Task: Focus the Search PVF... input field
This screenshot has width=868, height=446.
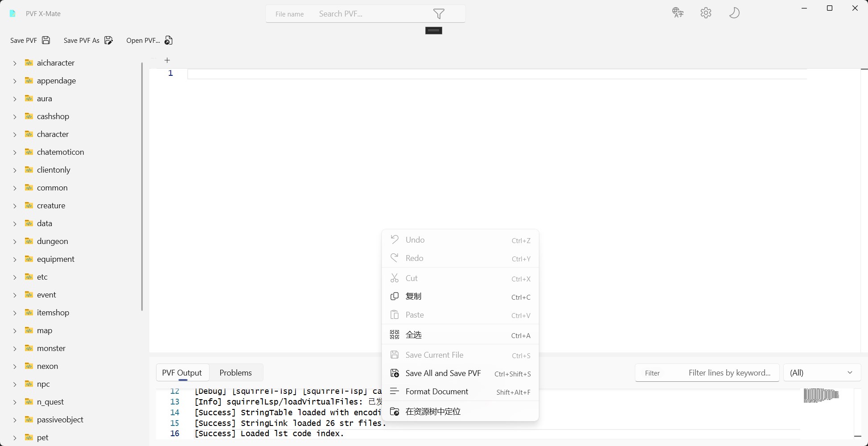Action: click(x=366, y=14)
